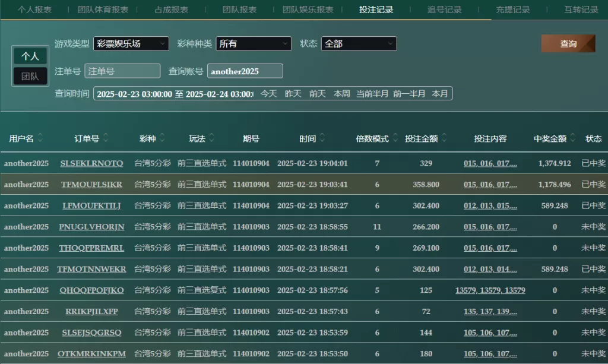The height and width of the screenshot is (364, 608).
Task: Focus the 查询账号 input field
Action: 245,71
